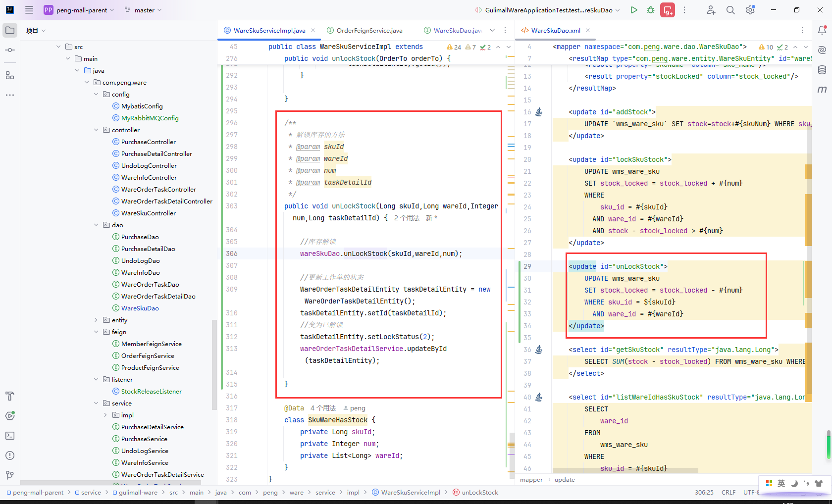832x504 pixels.
Task: Open the Notifications bell
Action: click(822, 30)
